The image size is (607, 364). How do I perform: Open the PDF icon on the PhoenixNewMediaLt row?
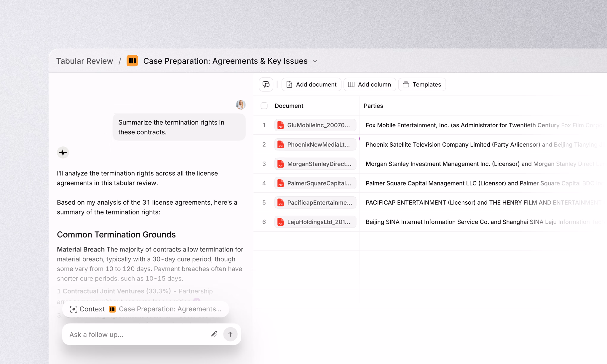point(280,145)
